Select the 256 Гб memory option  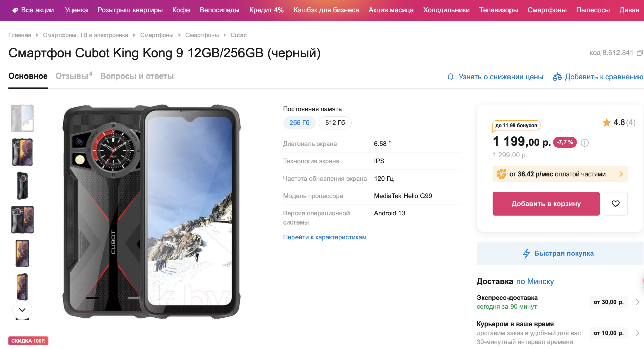[299, 123]
